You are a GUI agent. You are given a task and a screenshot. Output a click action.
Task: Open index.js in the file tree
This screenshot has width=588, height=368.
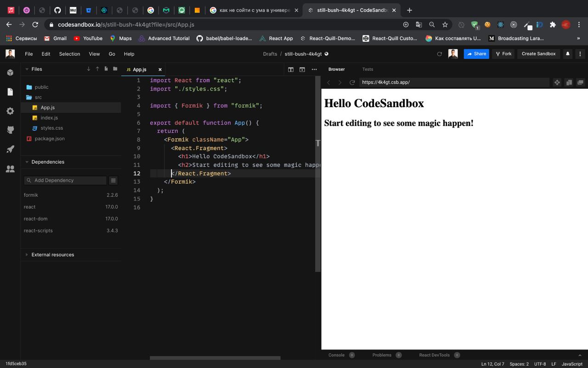(x=49, y=118)
